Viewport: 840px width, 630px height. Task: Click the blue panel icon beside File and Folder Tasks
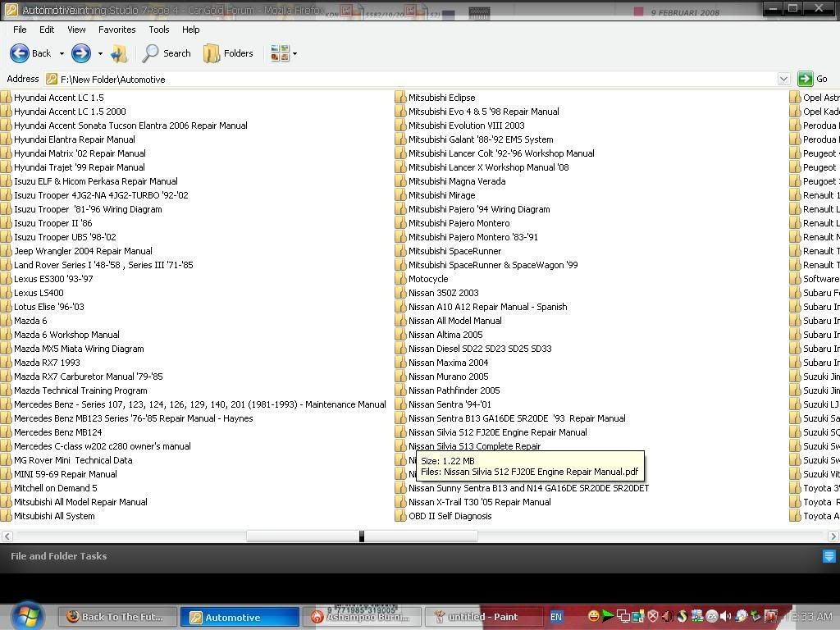(x=829, y=557)
